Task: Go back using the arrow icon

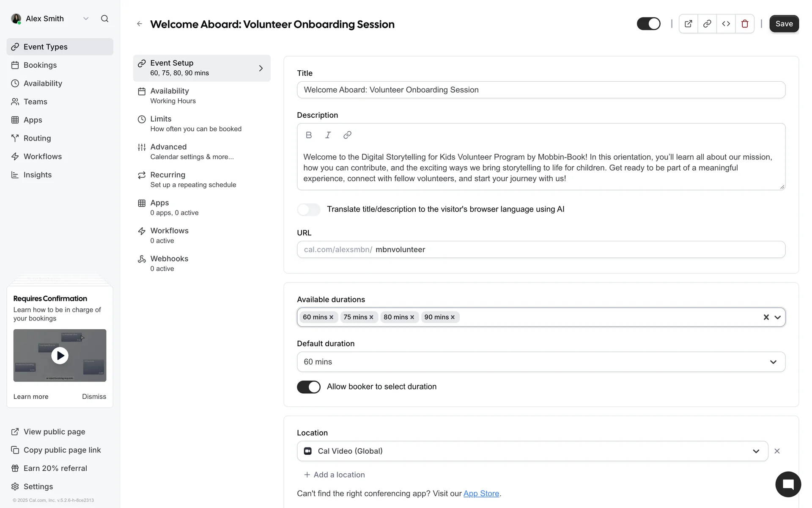Action: (x=140, y=24)
